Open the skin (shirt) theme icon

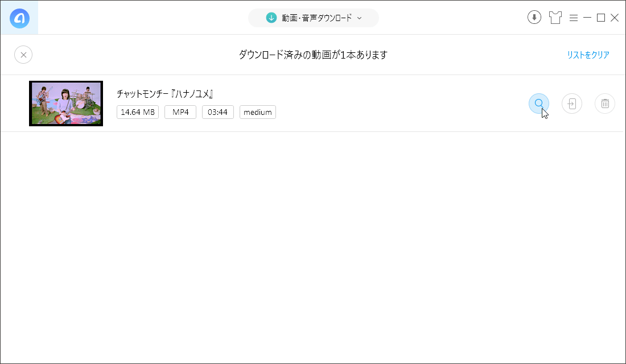pos(555,18)
